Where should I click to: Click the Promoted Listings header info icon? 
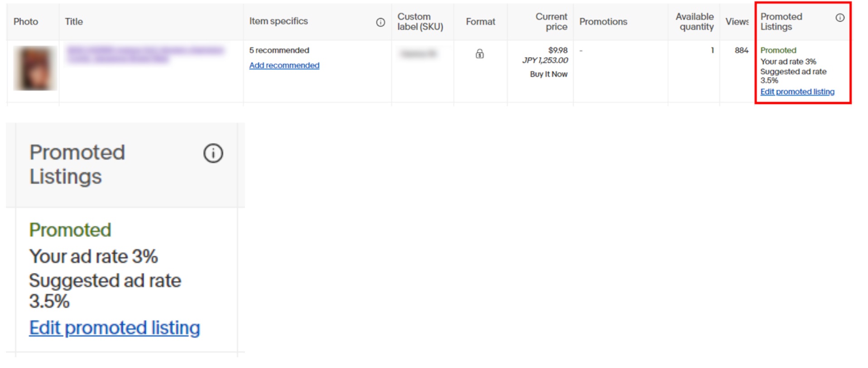click(x=840, y=18)
